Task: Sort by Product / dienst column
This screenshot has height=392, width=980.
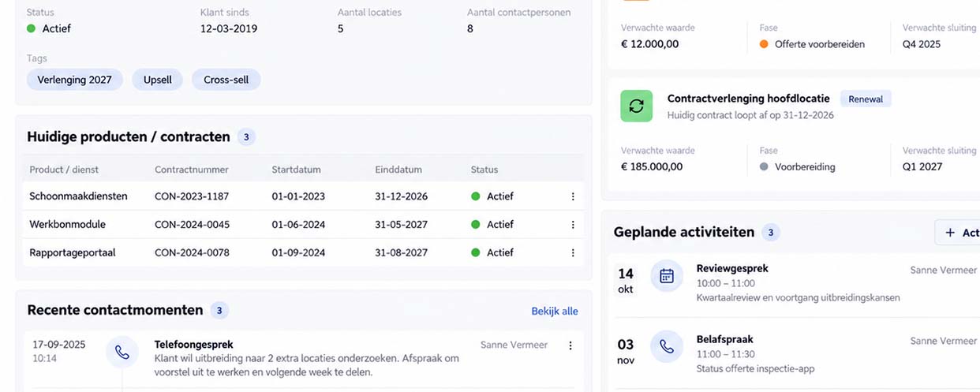Action: tap(64, 170)
